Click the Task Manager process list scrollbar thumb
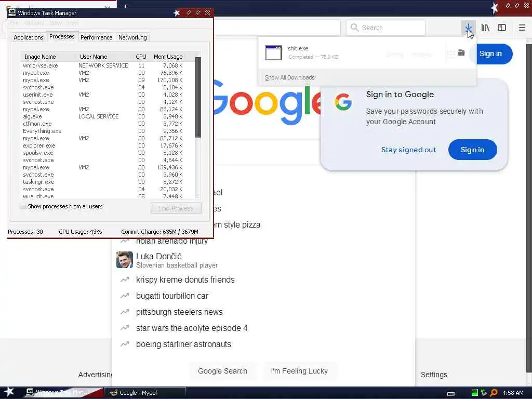The height and width of the screenshot is (399, 532). 198,97
